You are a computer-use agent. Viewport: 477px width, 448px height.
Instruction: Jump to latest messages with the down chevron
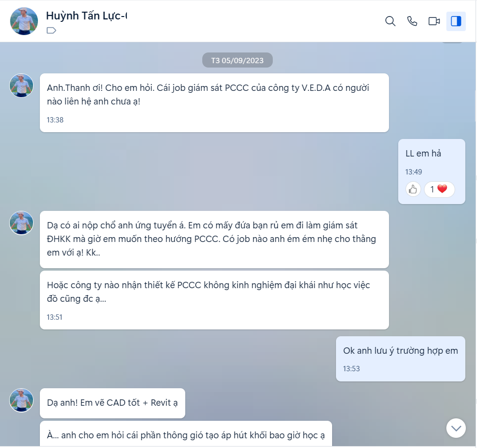pyautogui.click(x=456, y=428)
